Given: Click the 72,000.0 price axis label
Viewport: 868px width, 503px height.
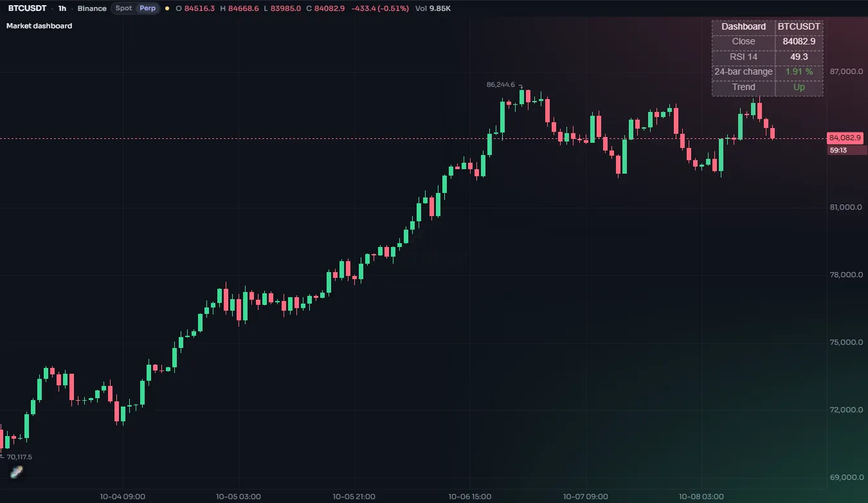Looking at the screenshot, I should [x=846, y=410].
